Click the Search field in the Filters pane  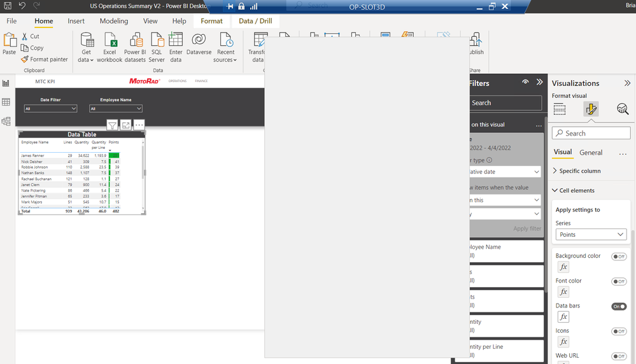click(x=505, y=103)
